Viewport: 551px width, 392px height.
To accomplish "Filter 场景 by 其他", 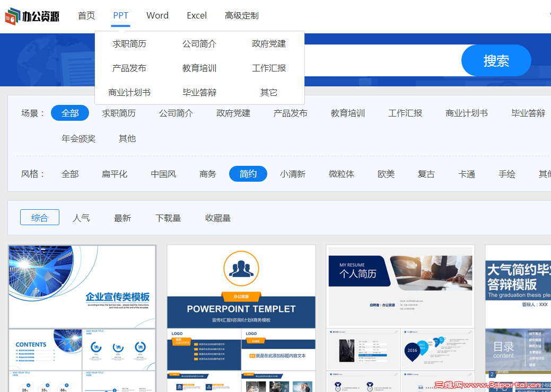I will tap(127, 138).
